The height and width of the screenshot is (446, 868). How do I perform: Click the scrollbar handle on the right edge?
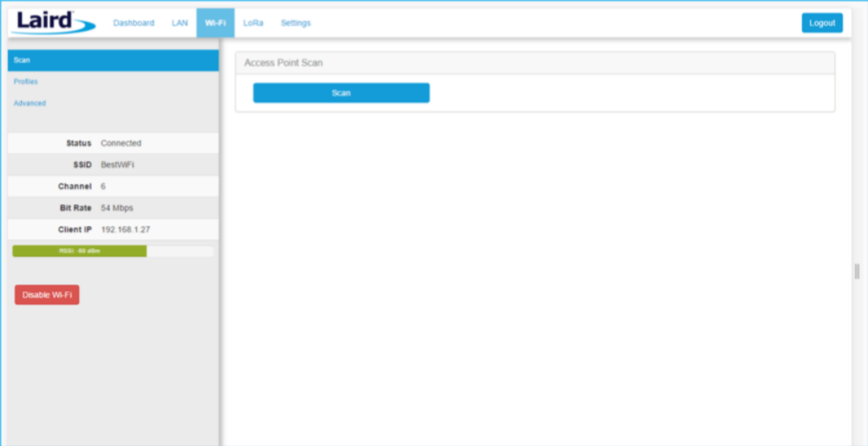click(x=857, y=271)
